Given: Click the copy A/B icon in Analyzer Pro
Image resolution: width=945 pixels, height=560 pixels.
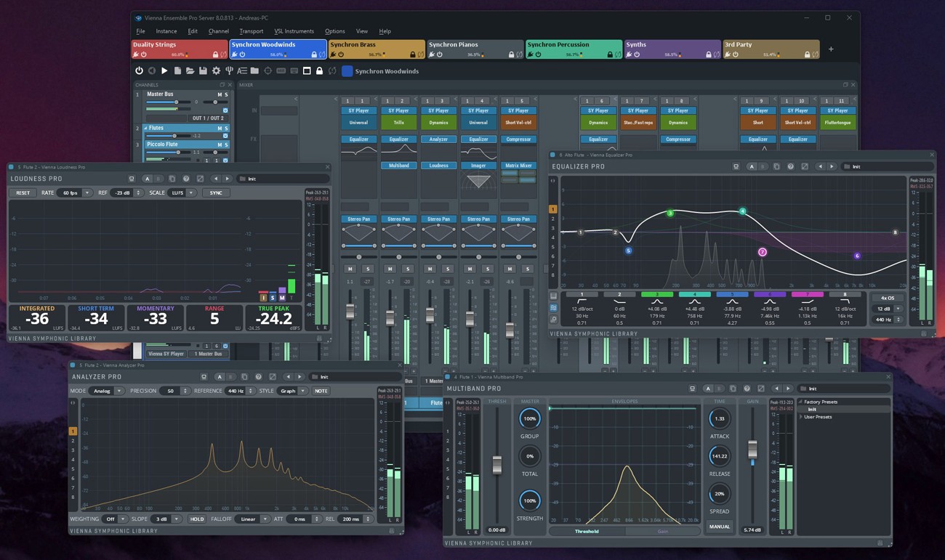Looking at the screenshot, I should [244, 377].
